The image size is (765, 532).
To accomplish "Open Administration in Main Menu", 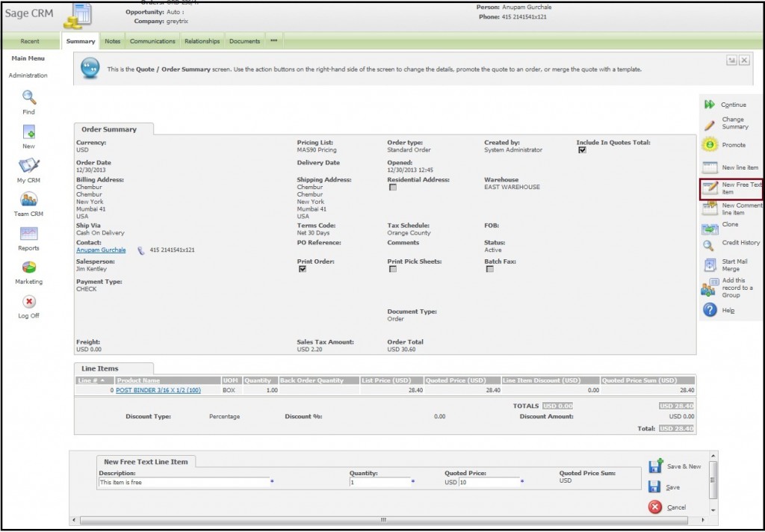I will click(x=28, y=75).
